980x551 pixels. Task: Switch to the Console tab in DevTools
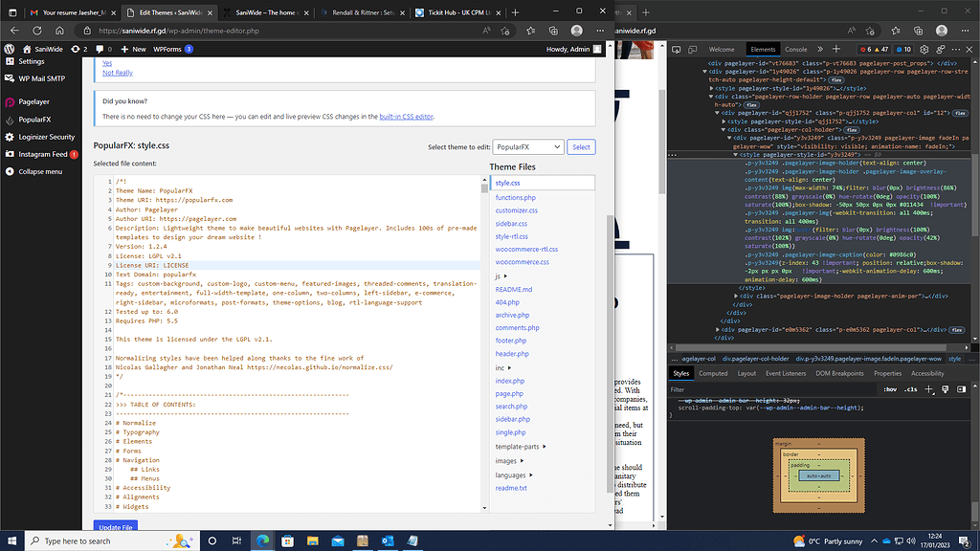[794, 49]
